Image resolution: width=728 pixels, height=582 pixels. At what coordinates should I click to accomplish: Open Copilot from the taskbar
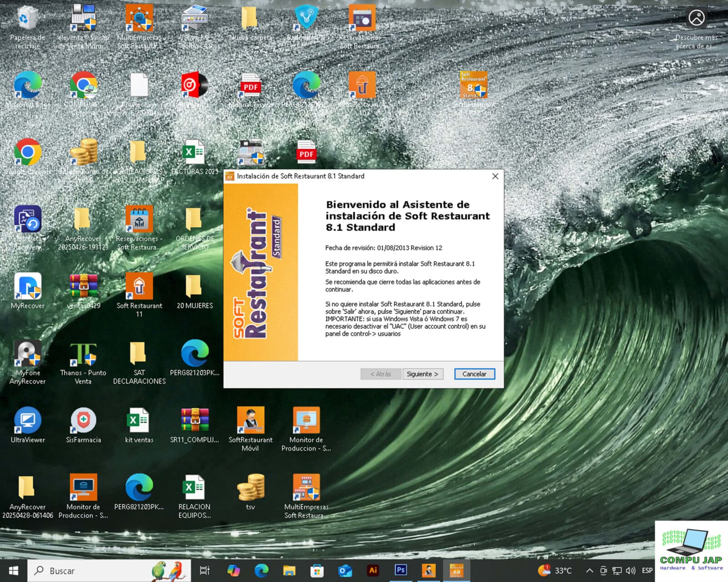coord(233,571)
